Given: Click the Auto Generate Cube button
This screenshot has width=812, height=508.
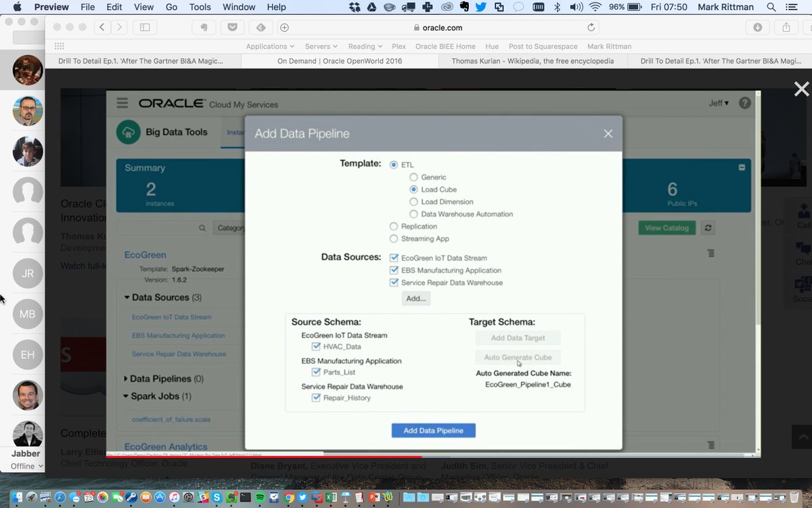Looking at the screenshot, I should [x=518, y=357].
